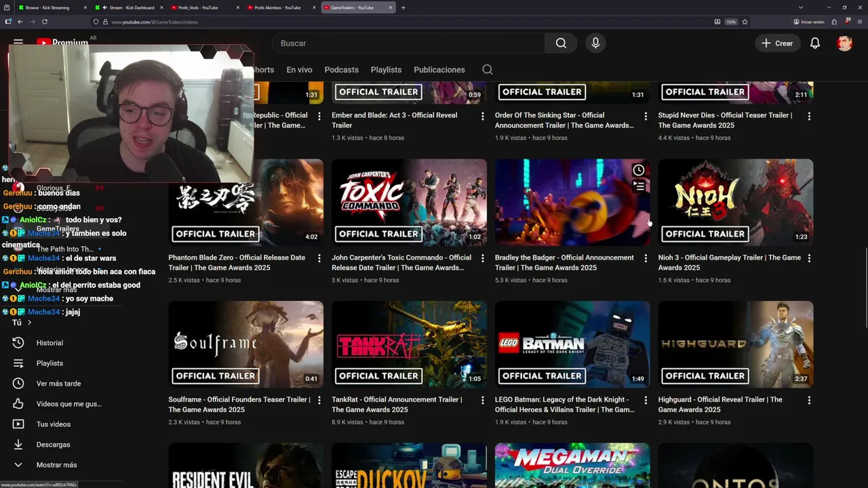Screen dimensions: 868x488
Task: Play the Mega Man Dual Override thumbnail
Action: pos(572,466)
